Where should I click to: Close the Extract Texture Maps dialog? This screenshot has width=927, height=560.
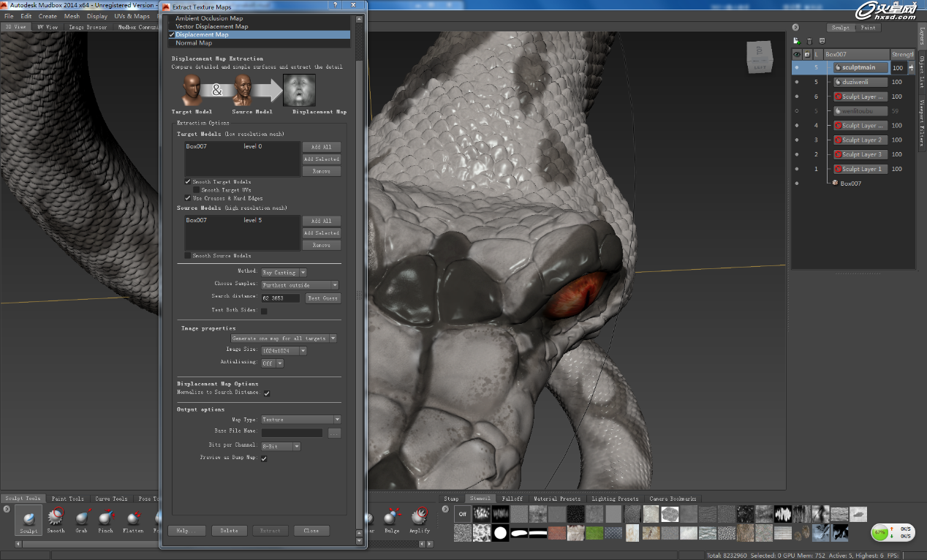(311, 531)
